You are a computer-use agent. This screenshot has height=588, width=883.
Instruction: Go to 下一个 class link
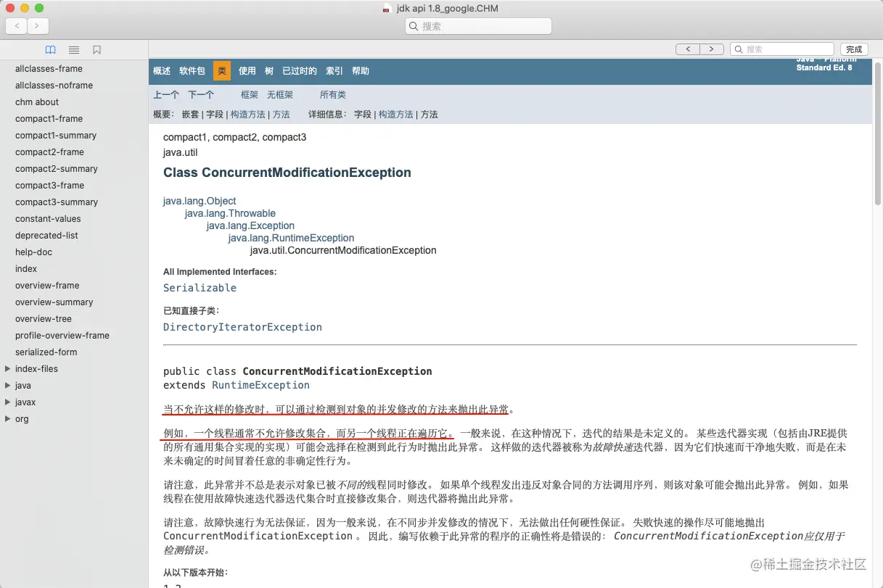point(201,95)
